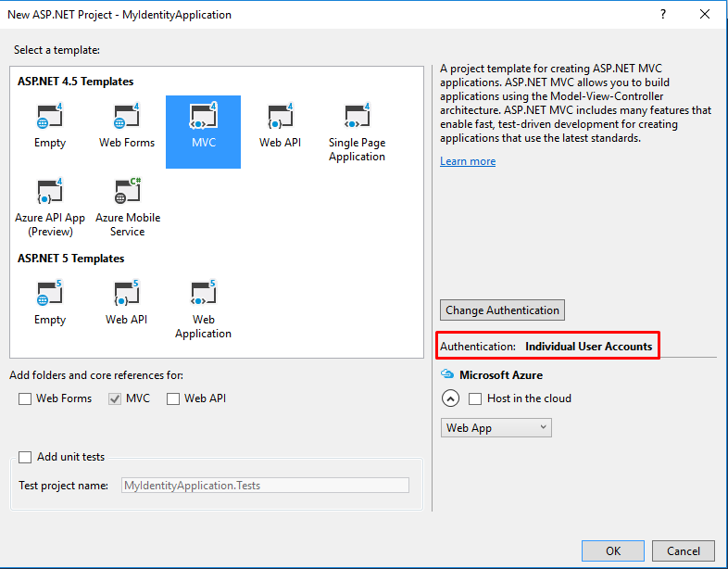Open dialog help with the question mark
This screenshot has height=569, width=728.
click(663, 15)
